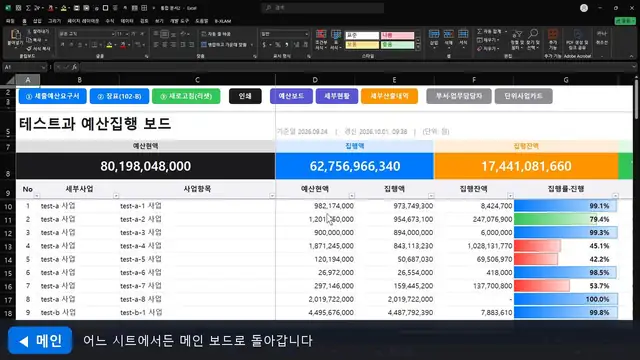The width and height of the screenshot is (640, 360).
Task: Click the gray 단위사업카드 button
Action: (523, 96)
